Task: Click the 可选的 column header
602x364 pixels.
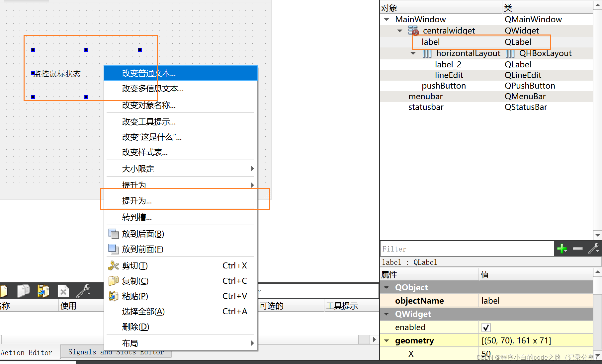Action: pyautogui.click(x=291, y=306)
